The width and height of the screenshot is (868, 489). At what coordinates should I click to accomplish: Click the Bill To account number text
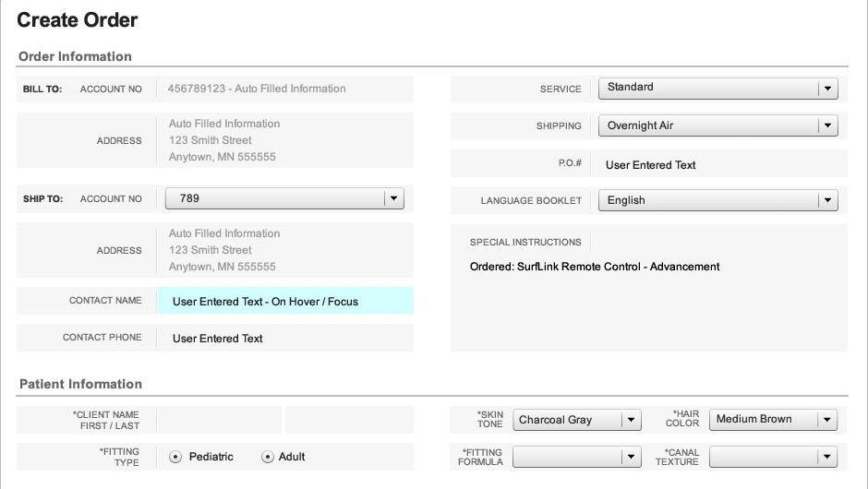click(x=257, y=89)
